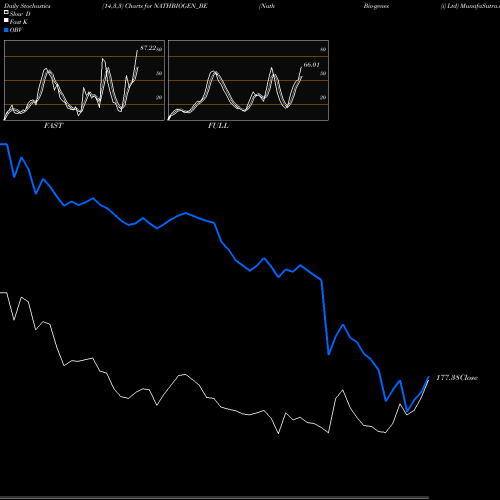Screen dimensions: 500x500
Task: Click the 80 axis label in FULL chart
Action: click(x=323, y=50)
